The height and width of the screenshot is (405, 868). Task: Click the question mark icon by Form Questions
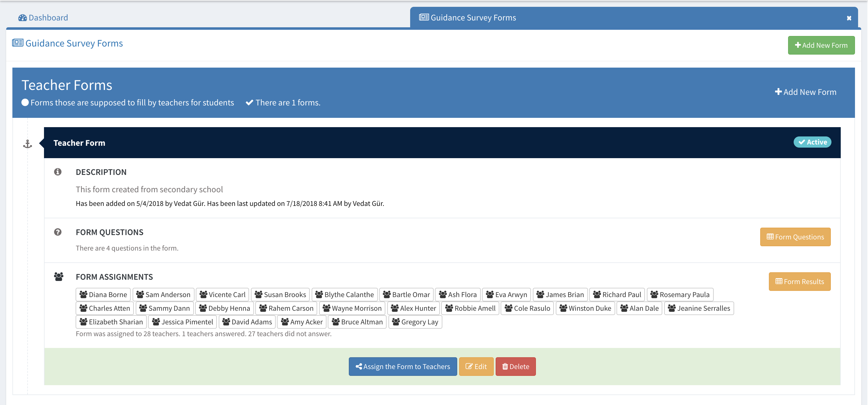pyautogui.click(x=58, y=232)
